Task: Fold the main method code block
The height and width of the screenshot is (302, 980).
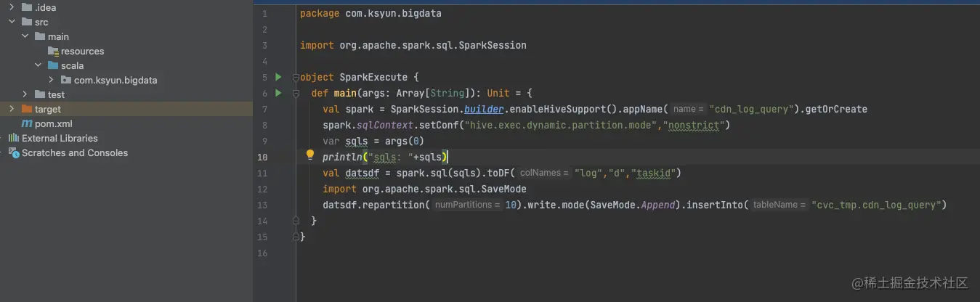Action: (296, 93)
